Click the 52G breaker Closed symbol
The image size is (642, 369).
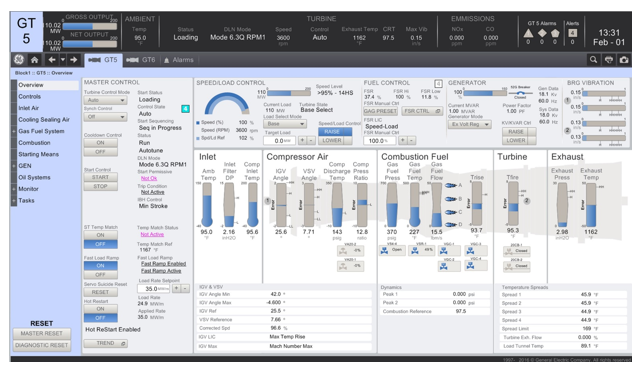(x=520, y=93)
